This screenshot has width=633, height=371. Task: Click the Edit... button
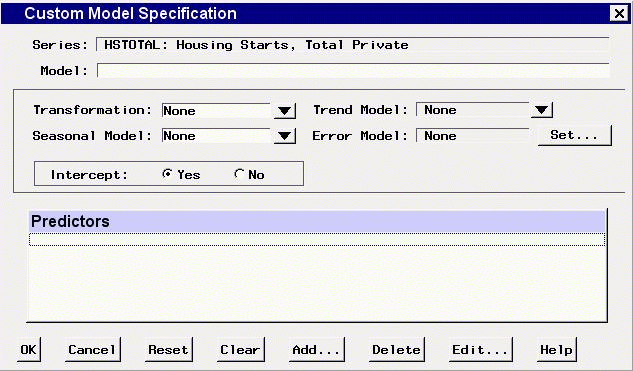coord(480,350)
